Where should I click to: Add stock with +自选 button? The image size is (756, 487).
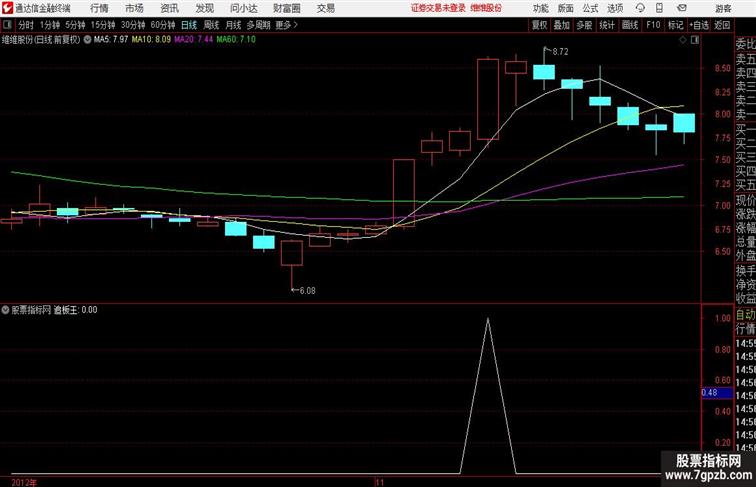(699, 25)
